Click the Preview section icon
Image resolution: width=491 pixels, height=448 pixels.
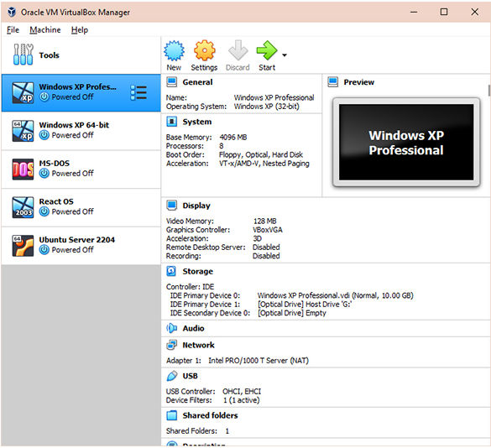[333, 82]
